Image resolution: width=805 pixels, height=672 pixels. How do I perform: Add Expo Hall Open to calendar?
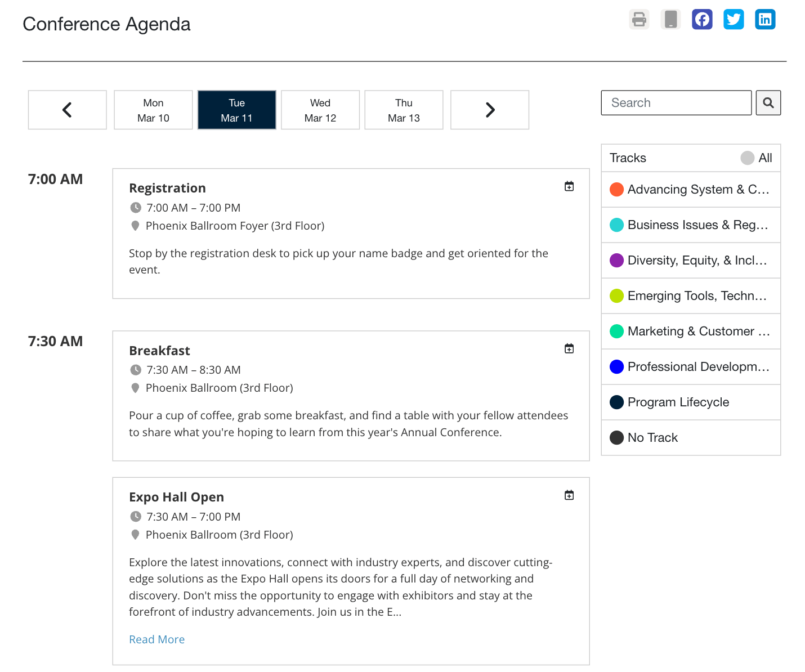coord(569,495)
